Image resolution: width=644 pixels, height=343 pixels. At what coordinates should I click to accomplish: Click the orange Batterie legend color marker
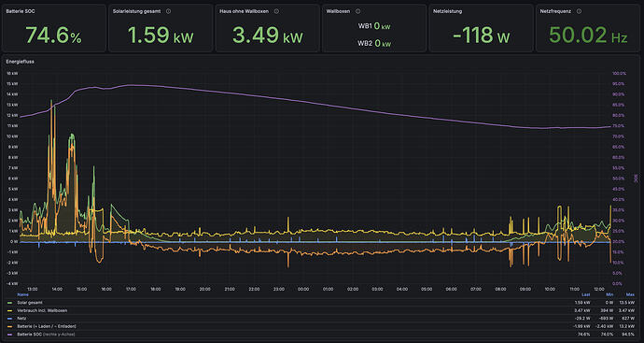(10, 326)
